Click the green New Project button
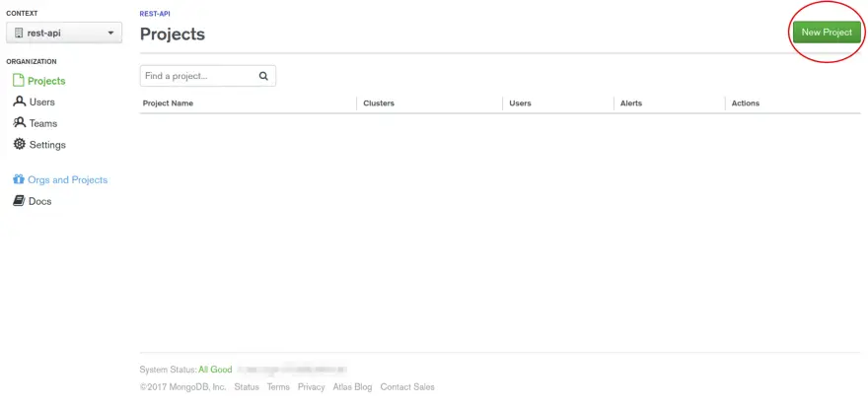The height and width of the screenshot is (407, 868). [x=827, y=33]
